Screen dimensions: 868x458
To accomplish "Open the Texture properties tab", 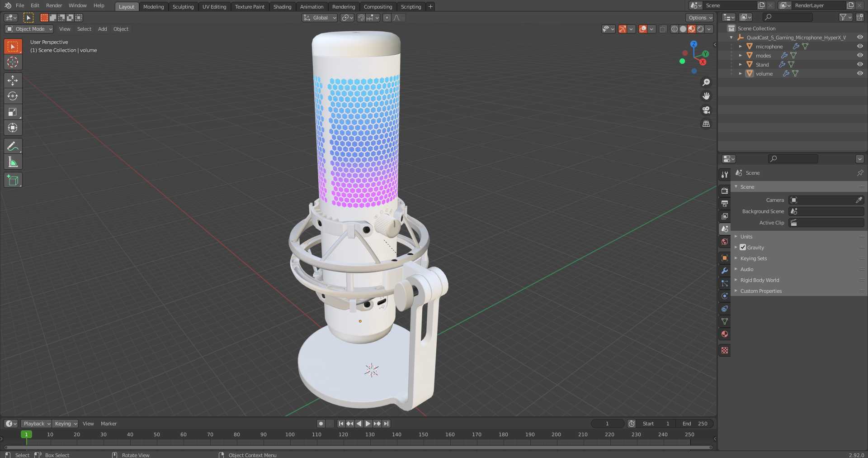I will click(725, 350).
